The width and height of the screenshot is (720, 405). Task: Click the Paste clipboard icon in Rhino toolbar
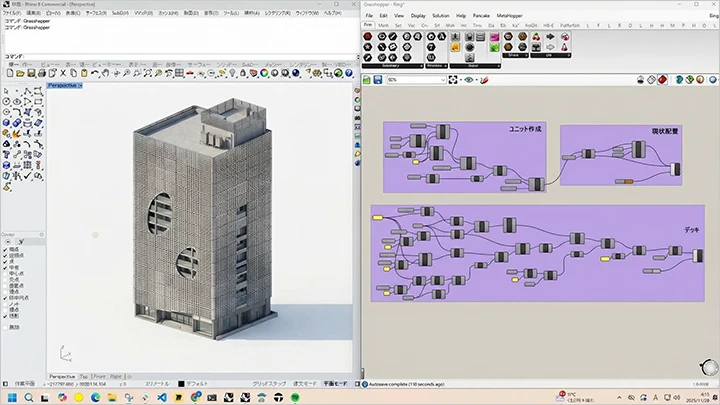click(84, 73)
